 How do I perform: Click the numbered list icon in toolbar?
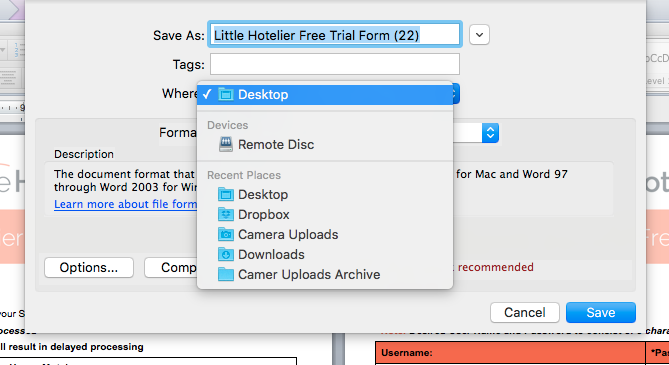17,50
